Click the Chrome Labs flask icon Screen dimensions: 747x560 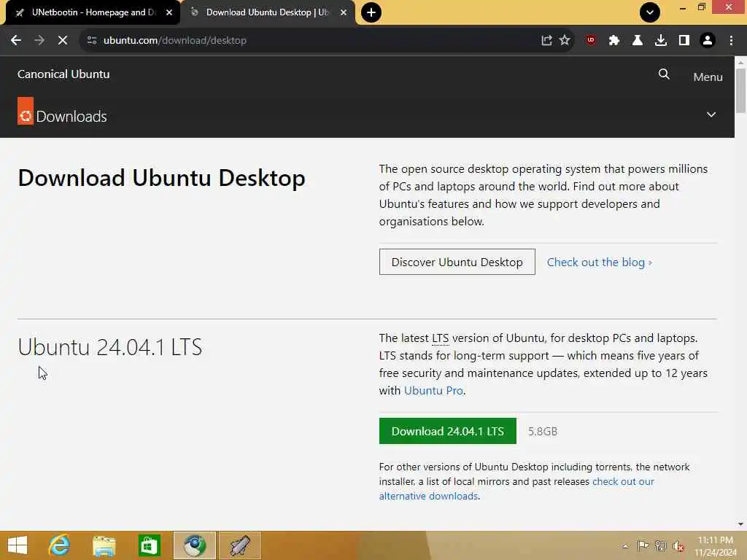(x=638, y=41)
